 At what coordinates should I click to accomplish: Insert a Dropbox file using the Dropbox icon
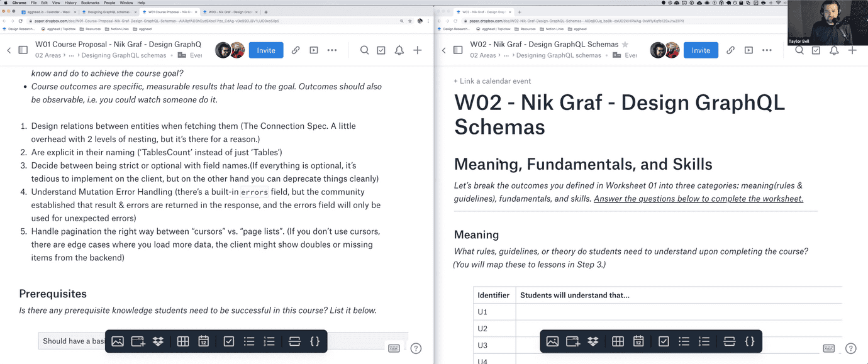[158, 341]
